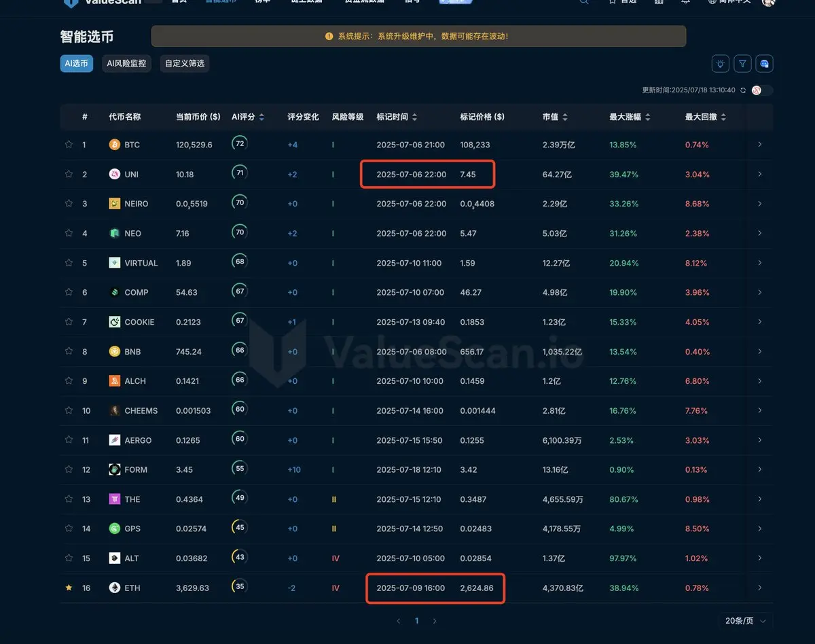The image size is (815, 644).
Task: Click the ETH coin icon
Action: point(115,588)
